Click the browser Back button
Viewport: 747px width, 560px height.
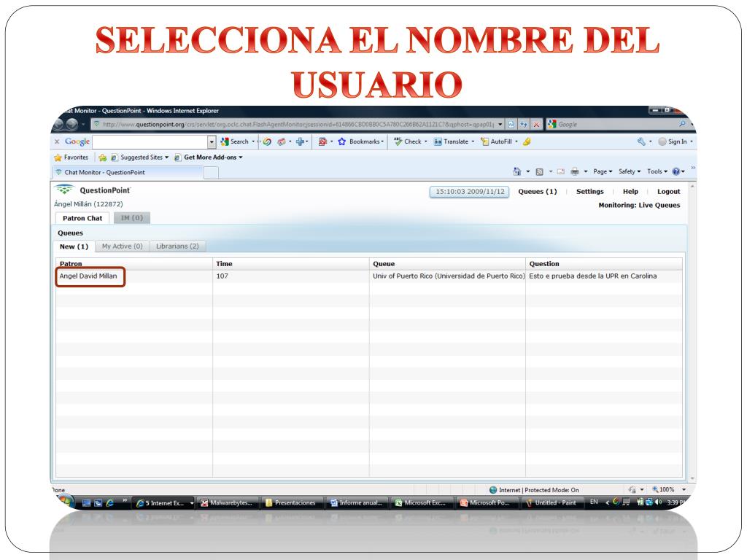pyautogui.click(x=58, y=124)
